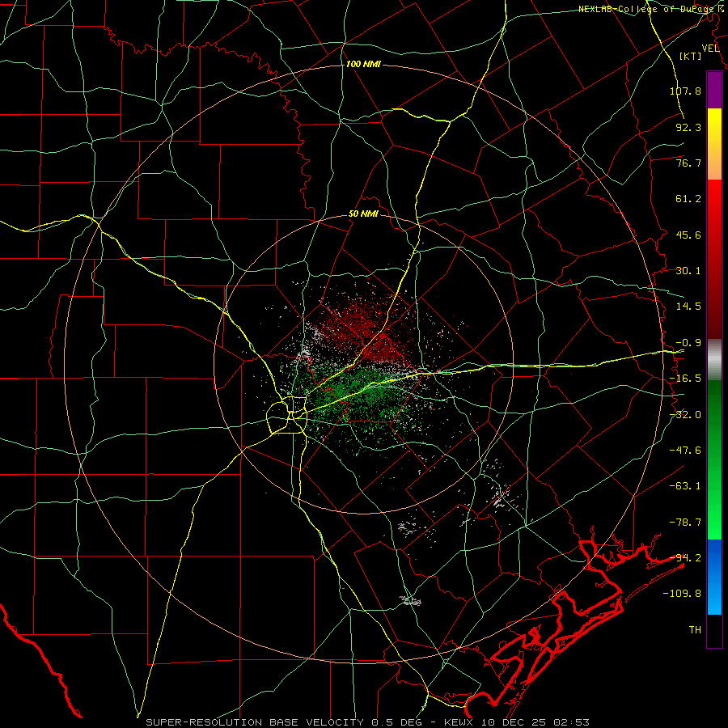The width and height of the screenshot is (728, 728).
Task: Click the 45.6 legend value
Action: (688, 235)
